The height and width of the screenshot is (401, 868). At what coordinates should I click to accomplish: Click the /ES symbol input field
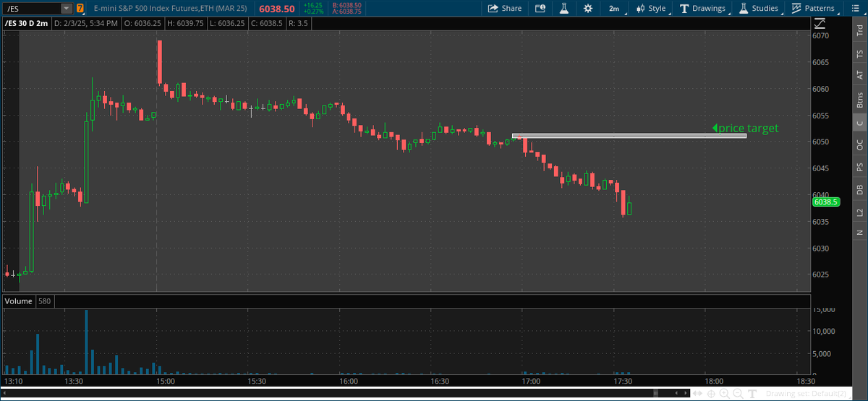(31, 9)
